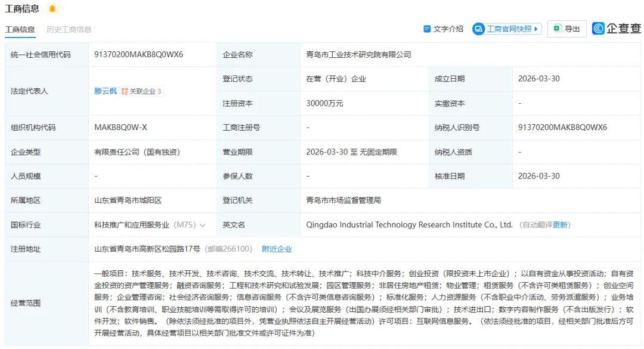Click the 人员规模 label cell

[47, 176]
